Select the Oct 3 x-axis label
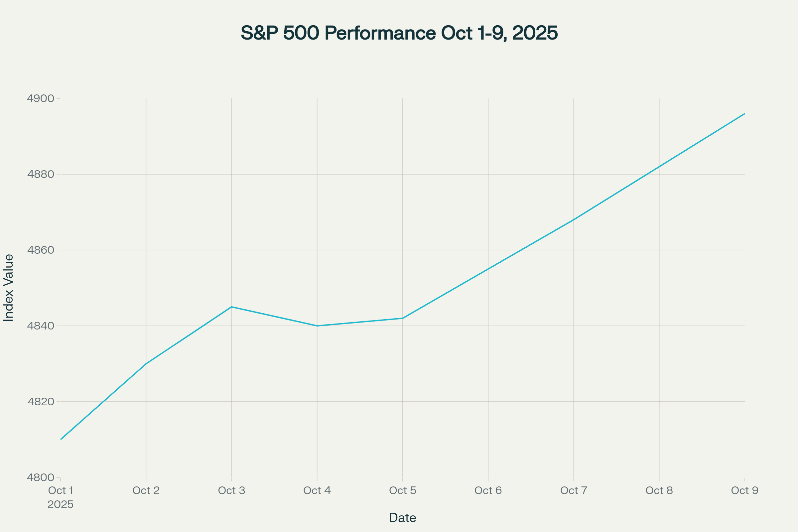The width and height of the screenshot is (798, 532). 231,491
